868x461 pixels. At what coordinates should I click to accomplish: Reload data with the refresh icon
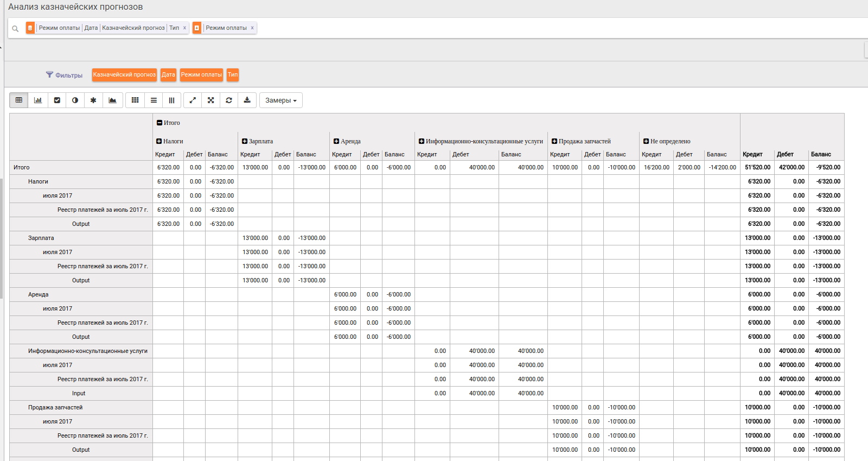(229, 100)
